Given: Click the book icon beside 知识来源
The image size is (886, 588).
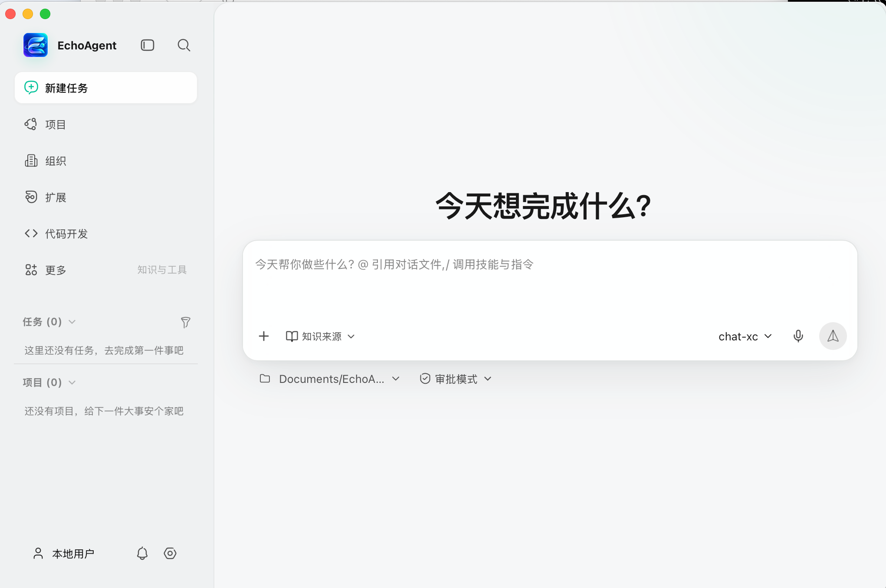Looking at the screenshot, I should coord(292,336).
